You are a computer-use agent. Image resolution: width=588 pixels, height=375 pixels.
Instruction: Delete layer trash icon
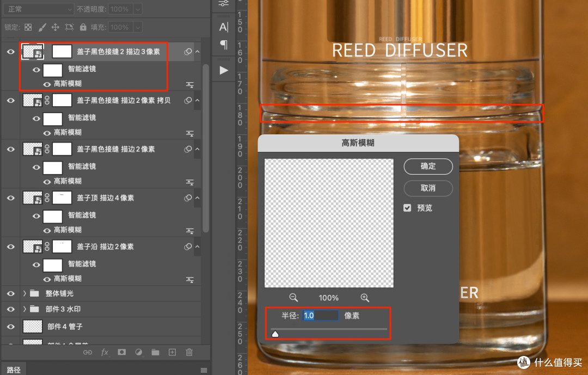189,352
